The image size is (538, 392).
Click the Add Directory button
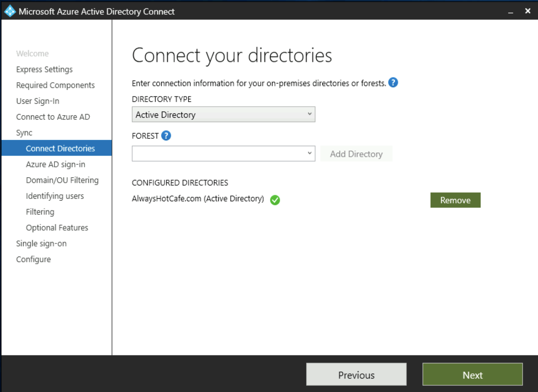(356, 153)
